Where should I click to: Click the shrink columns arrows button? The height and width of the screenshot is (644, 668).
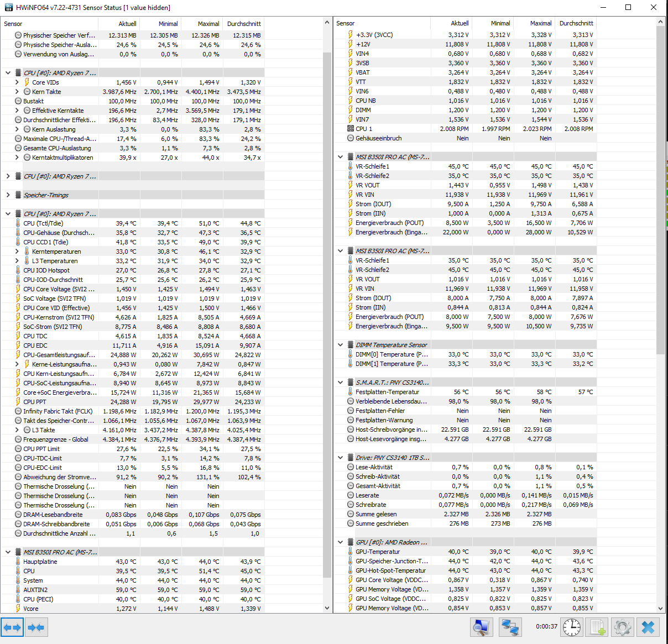36,627
